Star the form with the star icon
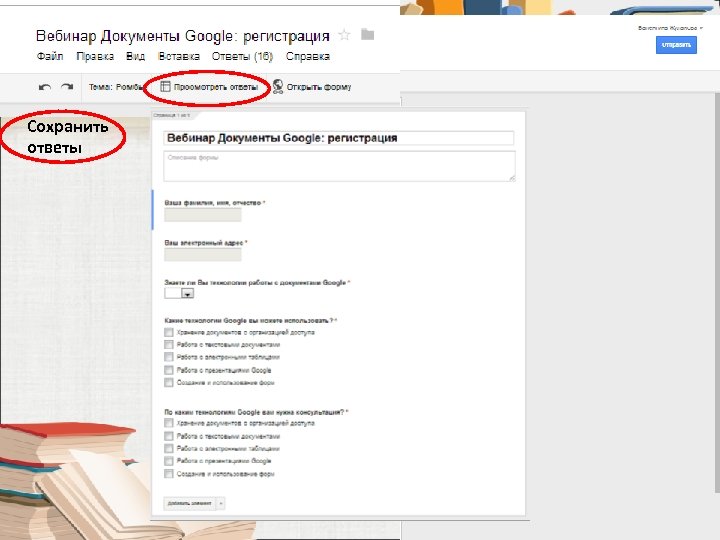Viewport: 720px width, 540px height. (344, 35)
